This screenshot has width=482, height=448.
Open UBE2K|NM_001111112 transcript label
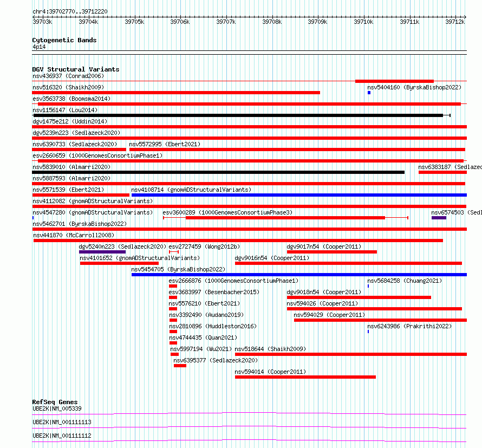point(62,436)
